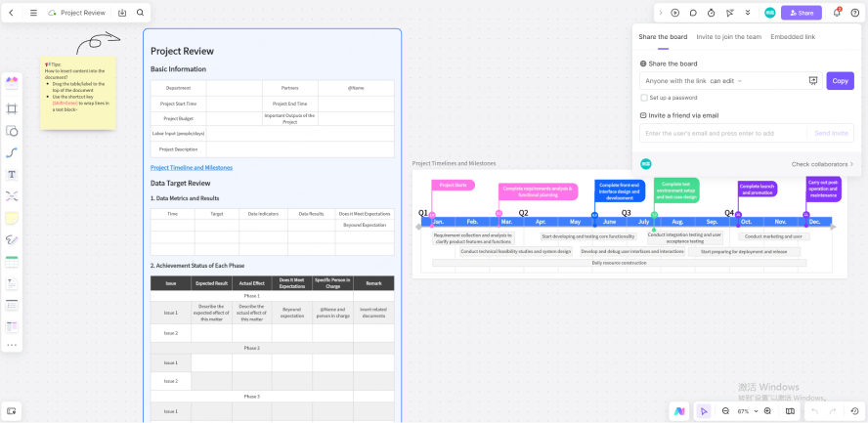Click the 'Beyond Expectation' cell
Viewport: 868px width, 423px height.
point(365,225)
